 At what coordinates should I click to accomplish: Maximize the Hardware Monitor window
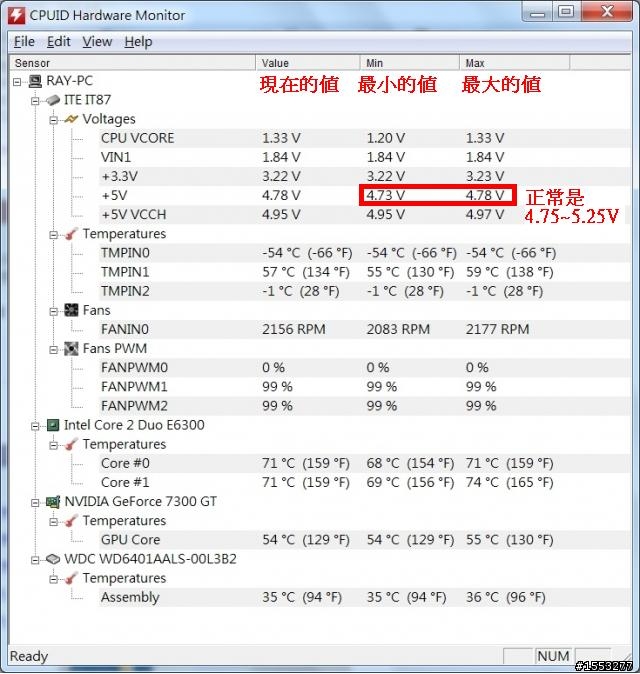click(x=566, y=12)
